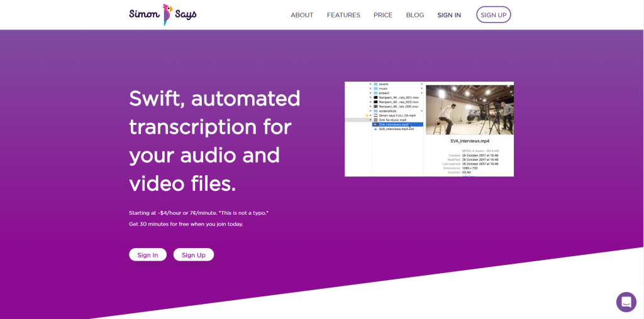The height and width of the screenshot is (319, 644).
Task: Click the studio interview video preview
Action: (469, 109)
